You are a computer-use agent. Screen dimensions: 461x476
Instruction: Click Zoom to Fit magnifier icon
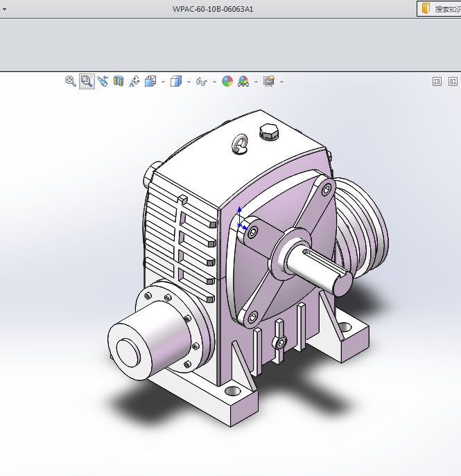71,81
